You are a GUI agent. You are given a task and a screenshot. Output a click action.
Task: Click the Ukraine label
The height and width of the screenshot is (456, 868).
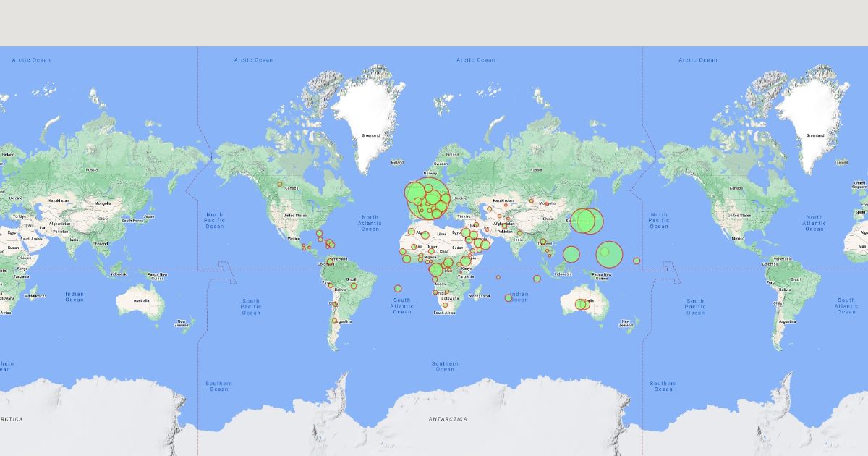click(460, 198)
